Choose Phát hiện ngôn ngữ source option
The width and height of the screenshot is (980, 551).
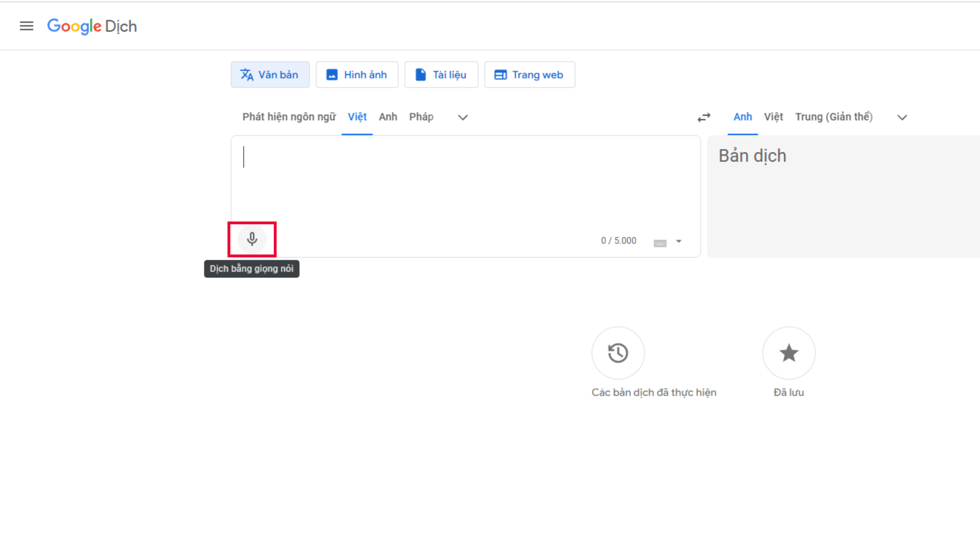click(289, 117)
